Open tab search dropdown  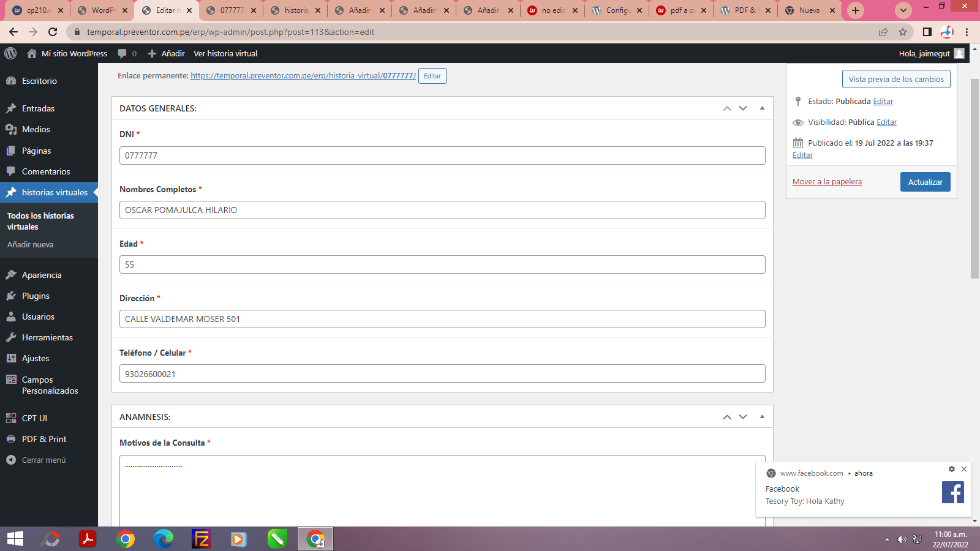(x=903, y=10)
